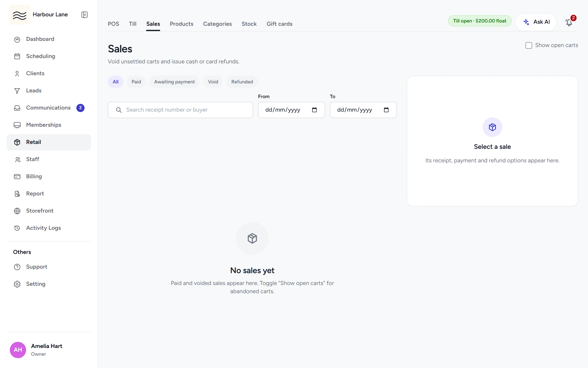Select the All filter chip

tap(116, 82)
